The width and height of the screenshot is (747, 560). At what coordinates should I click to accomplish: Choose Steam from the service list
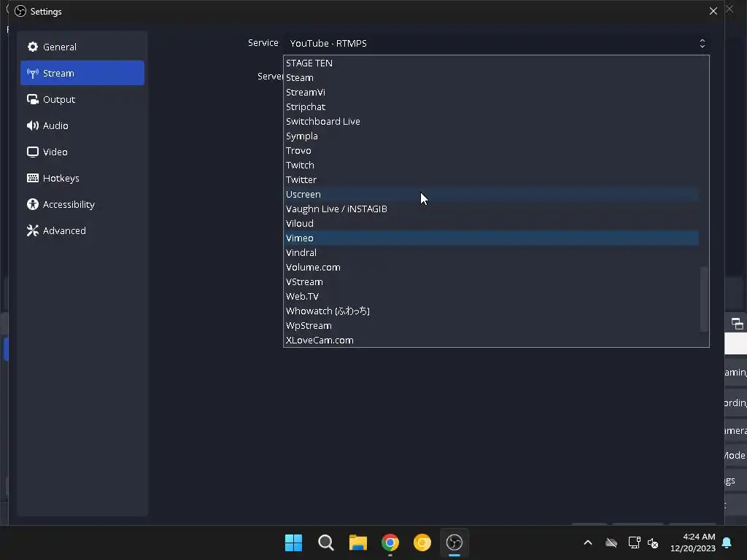(x=492, y=77)
